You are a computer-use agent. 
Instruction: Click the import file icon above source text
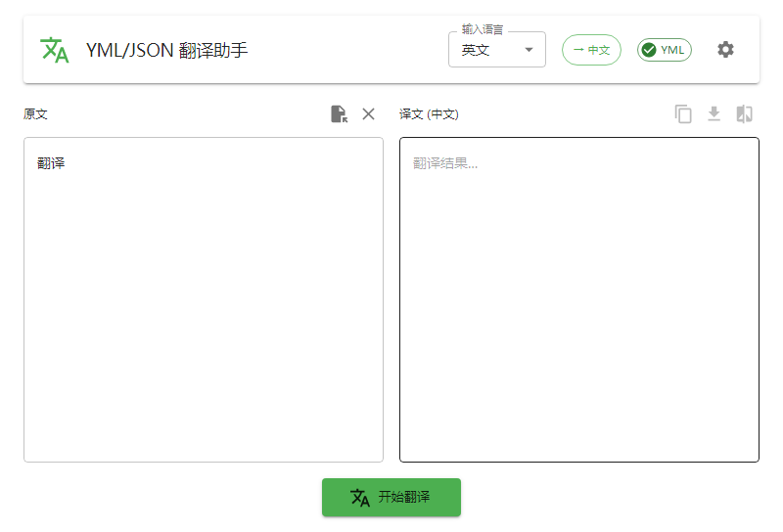pyautogui.click(x=339, y=114)
